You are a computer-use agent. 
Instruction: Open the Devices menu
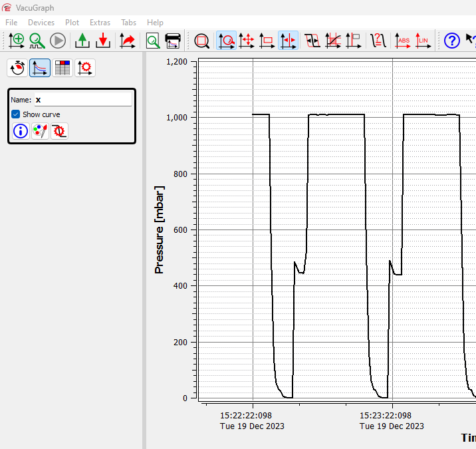tap(41, 23)
